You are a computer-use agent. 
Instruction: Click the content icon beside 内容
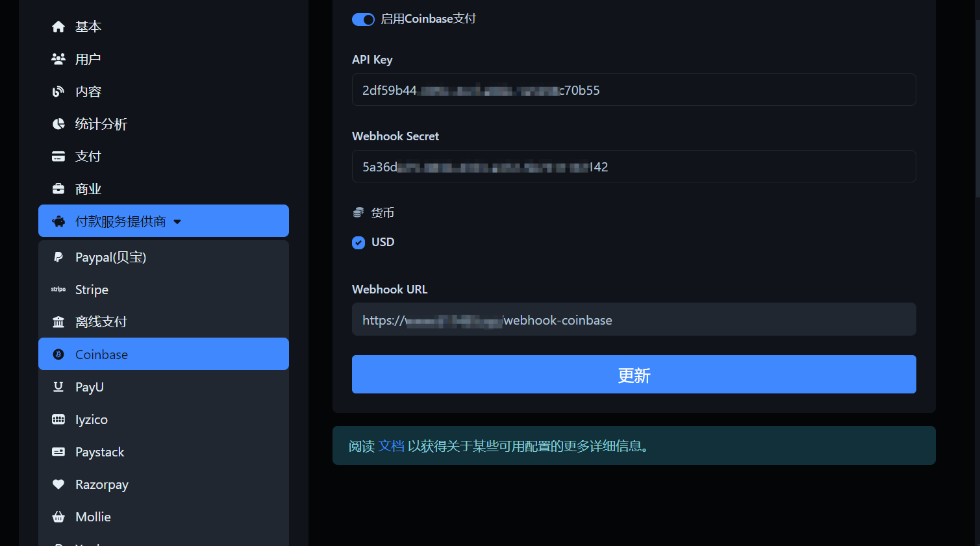point(58,92)
